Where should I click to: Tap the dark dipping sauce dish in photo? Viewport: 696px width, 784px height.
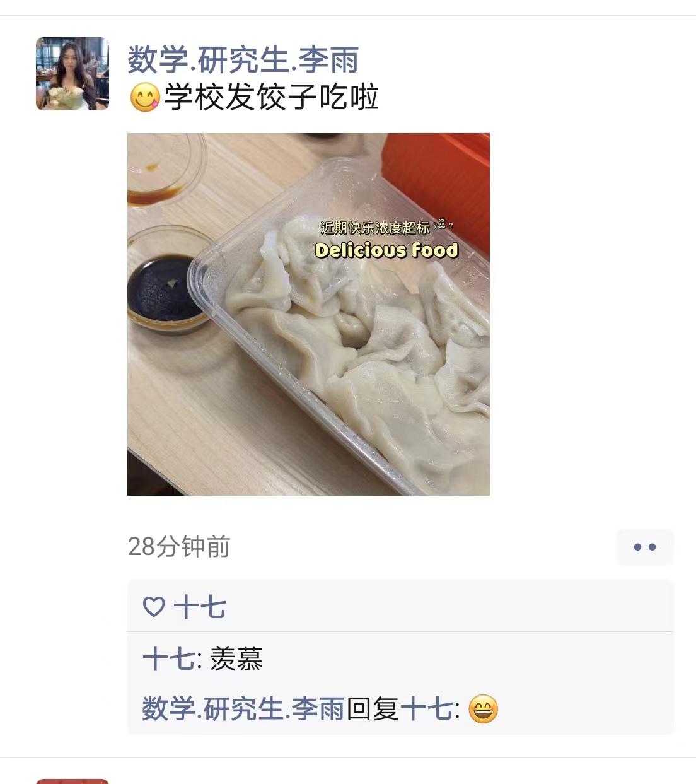165,287
